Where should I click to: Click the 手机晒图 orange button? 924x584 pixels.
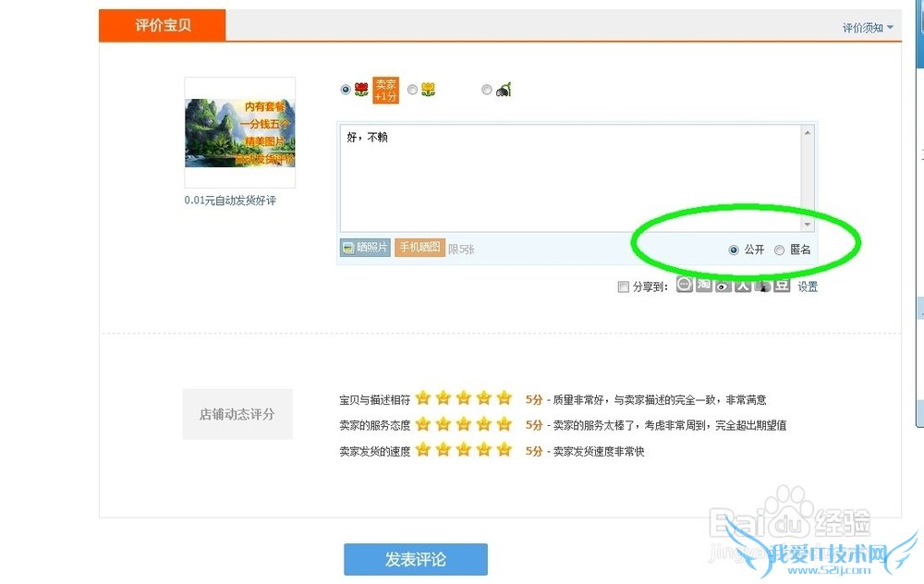point(419,248)
